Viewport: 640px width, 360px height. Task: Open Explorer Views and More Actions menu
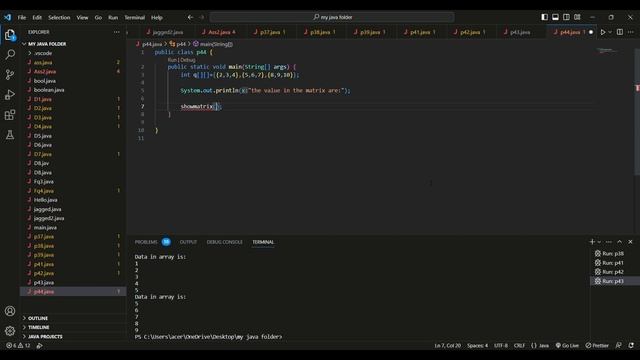117,32
